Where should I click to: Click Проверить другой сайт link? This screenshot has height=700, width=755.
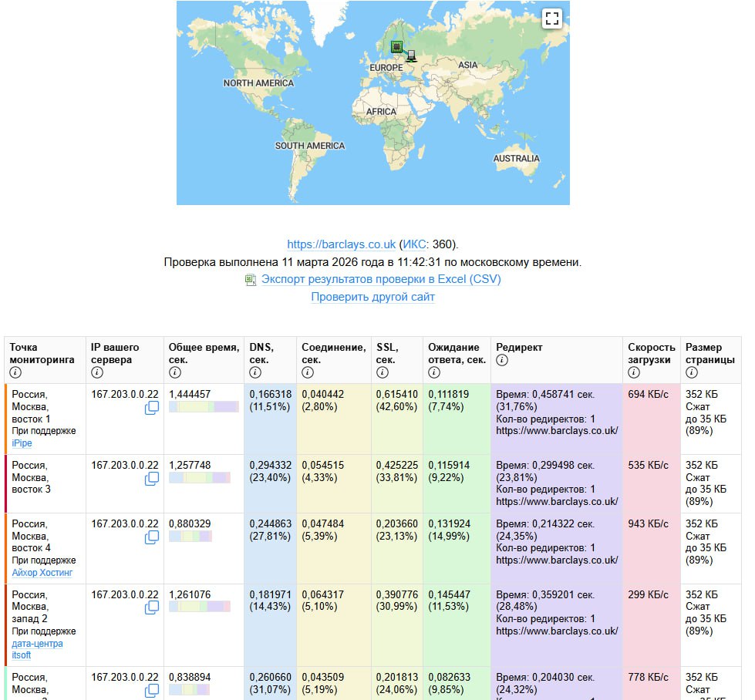[372, 297]
